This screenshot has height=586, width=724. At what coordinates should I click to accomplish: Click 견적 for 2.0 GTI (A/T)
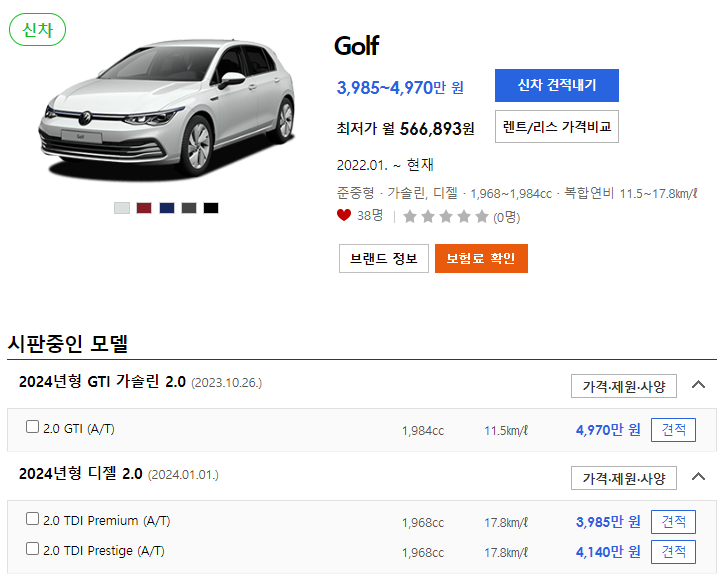click(673, 430)
